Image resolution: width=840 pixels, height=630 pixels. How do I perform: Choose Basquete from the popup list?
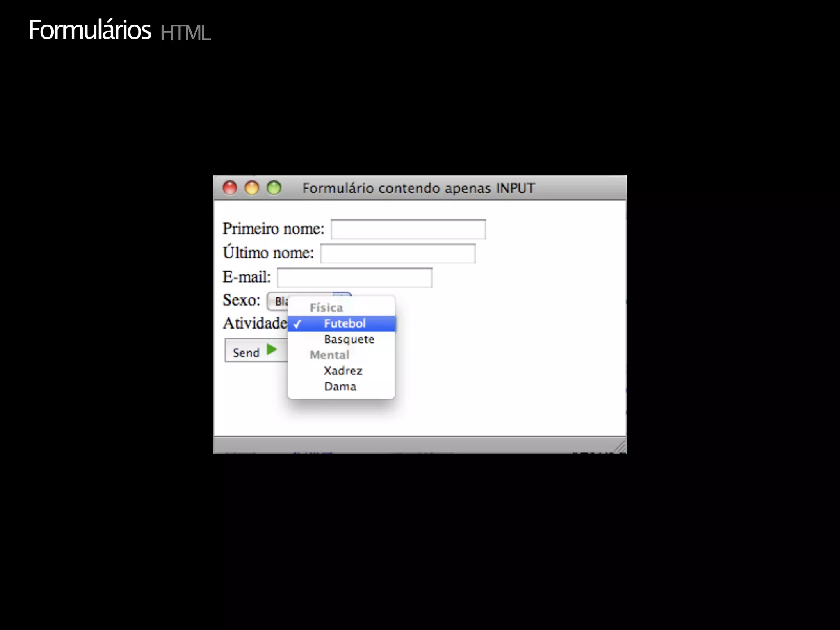click(x=349, y=340)
